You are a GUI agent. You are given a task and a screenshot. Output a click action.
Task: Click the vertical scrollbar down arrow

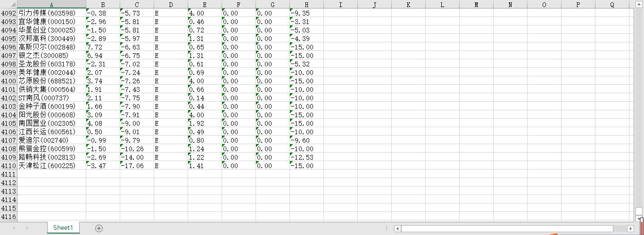click(639, 219)
